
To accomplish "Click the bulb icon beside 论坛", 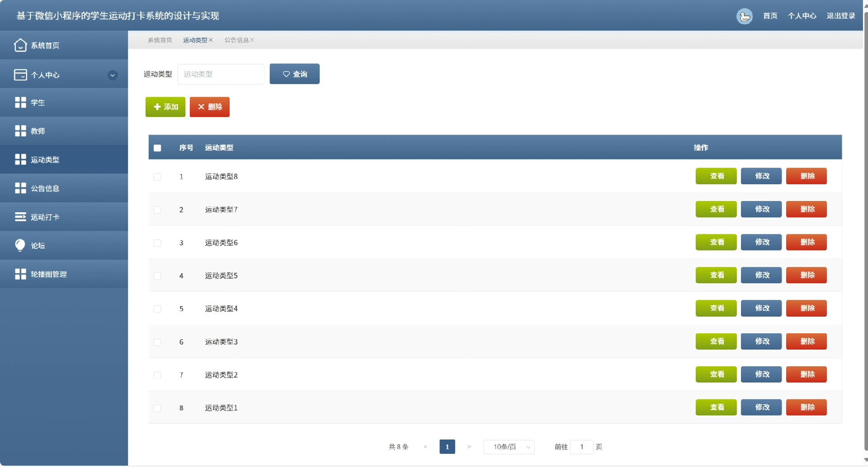I will coord(20,245).
